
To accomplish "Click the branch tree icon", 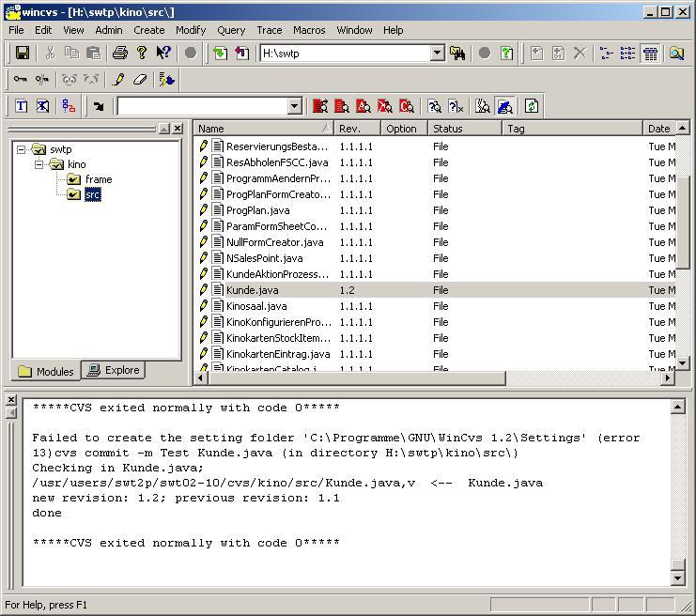I will 69,106.
